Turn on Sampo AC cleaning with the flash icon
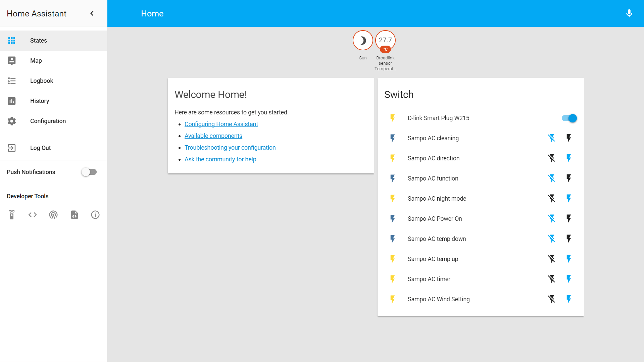 (568, 138)
